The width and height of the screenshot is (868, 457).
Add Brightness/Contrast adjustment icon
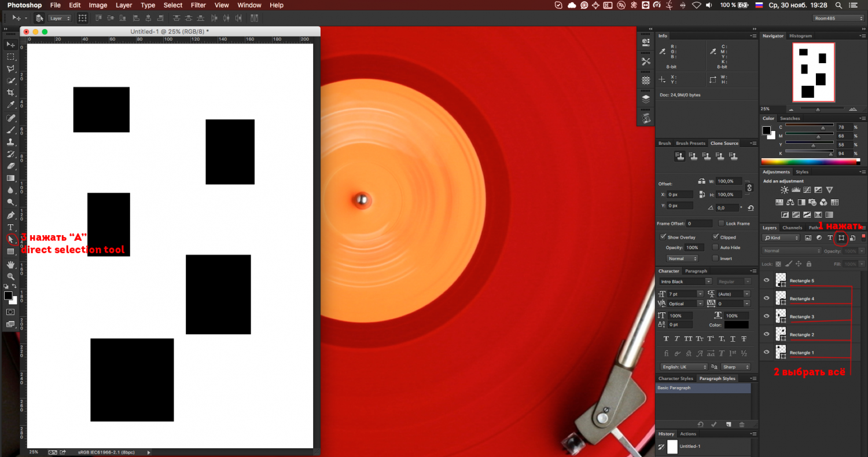pyautogui.click(x=785, y=190)
